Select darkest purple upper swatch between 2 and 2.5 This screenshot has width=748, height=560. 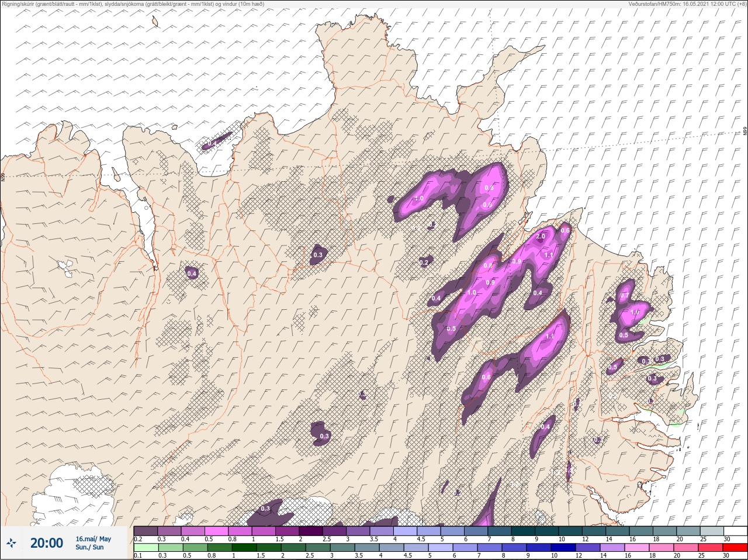[x=311, y=531]
